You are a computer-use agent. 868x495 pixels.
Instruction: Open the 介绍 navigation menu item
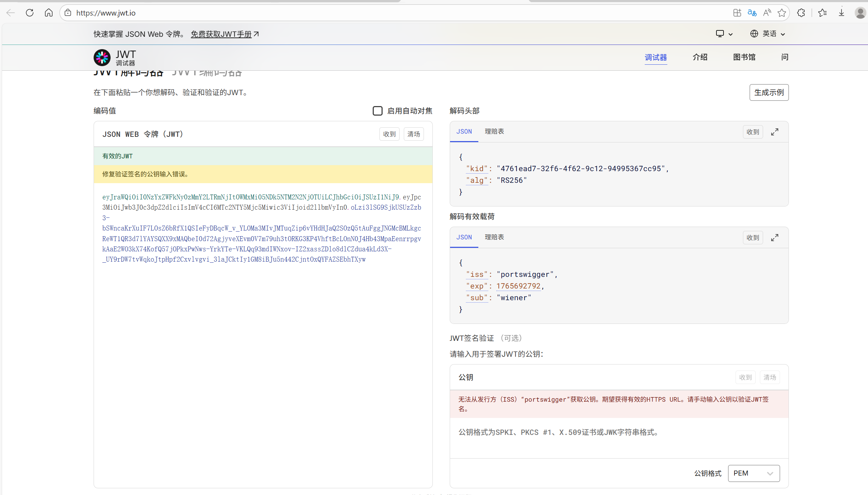700,57
